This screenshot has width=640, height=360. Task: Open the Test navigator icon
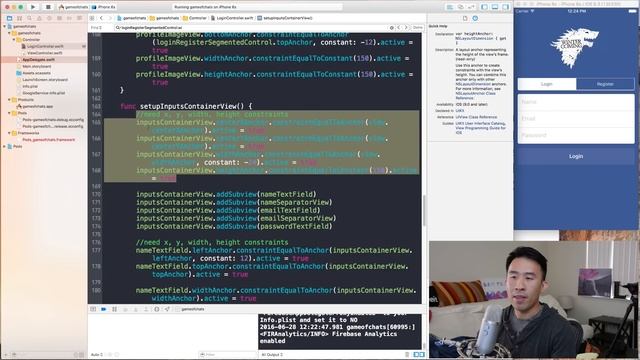[49, 18]
